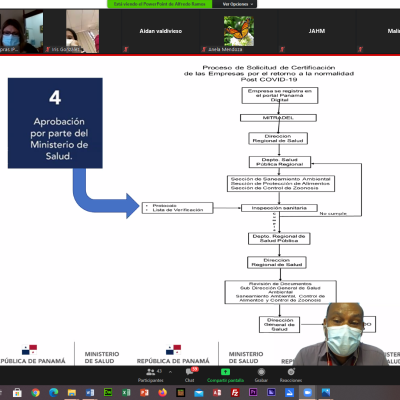Image resolution: width=400 pixels, height=400 pixels.
Task: Launch Google Chrome from taskbar
Action: [x=35, y=393]
